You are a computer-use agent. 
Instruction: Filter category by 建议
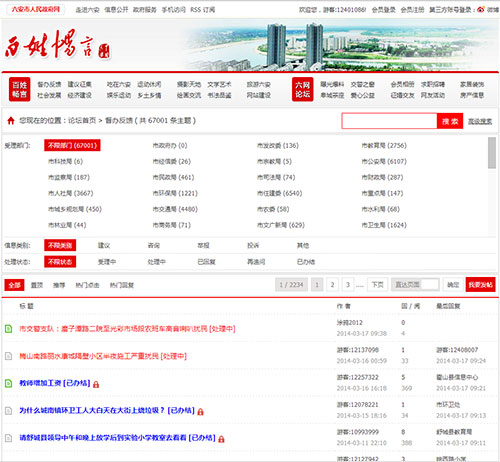coord(104,245)
